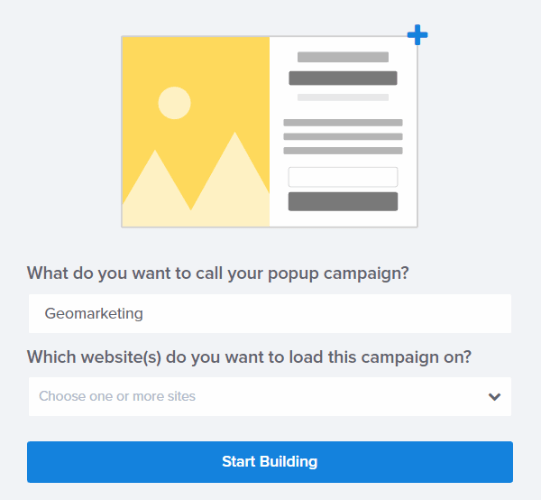Click the dark gray headline bar in preview

(x=343, y=78)
